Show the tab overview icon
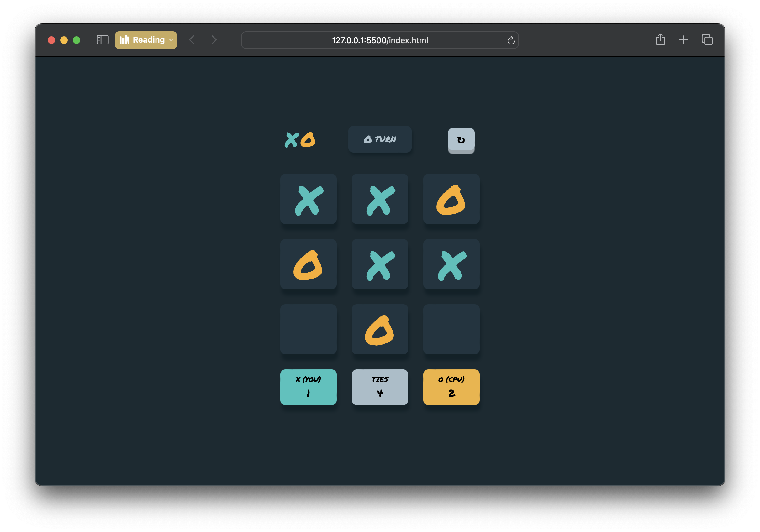The height and width of the screenshot is (532, 760). point(707,40)
